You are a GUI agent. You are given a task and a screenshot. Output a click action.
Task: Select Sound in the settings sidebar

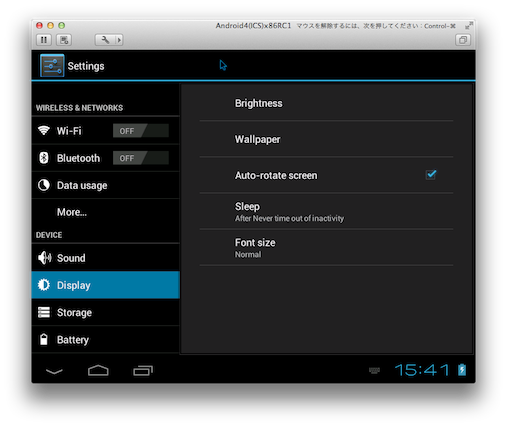coord(106,258)
